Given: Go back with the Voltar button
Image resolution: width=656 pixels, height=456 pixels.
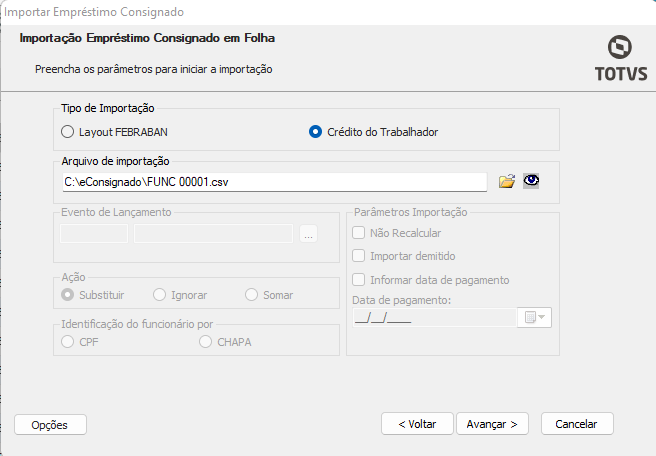Looking at the screenshot, I should click(x=417, y=424).
